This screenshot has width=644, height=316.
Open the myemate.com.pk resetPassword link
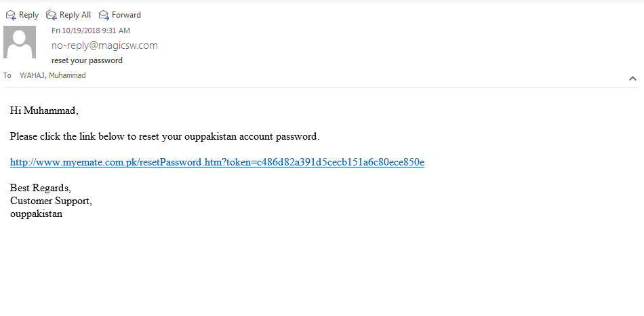[217, 162]
